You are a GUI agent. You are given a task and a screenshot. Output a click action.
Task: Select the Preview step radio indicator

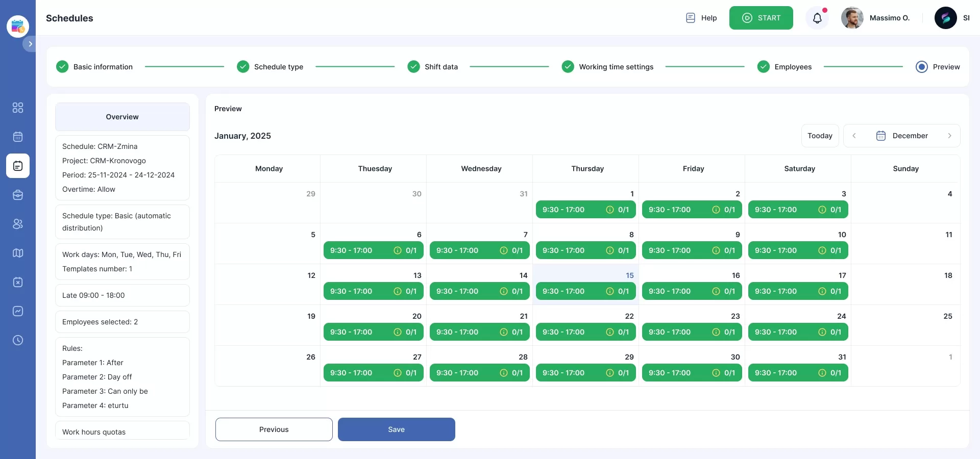(x=921, y=67)
